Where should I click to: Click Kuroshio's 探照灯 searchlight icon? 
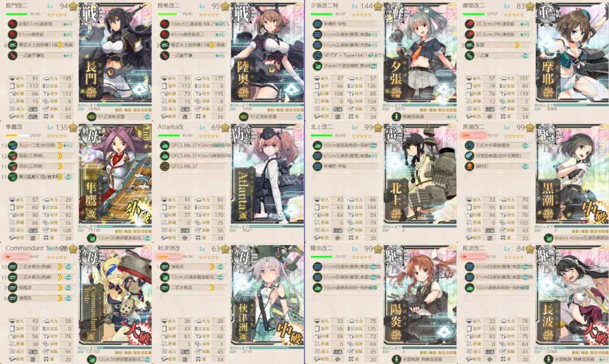470,167
